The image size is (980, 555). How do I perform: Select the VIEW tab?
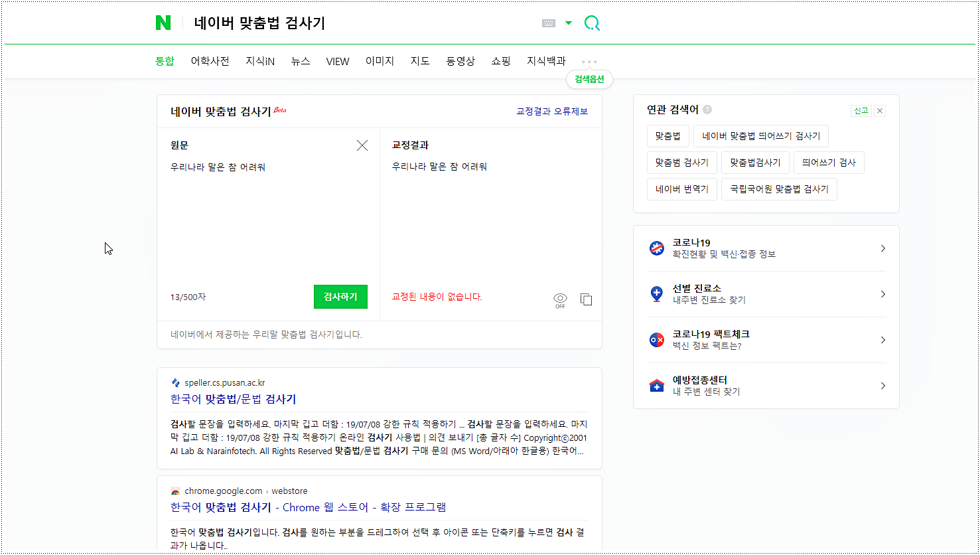[338, 61]
